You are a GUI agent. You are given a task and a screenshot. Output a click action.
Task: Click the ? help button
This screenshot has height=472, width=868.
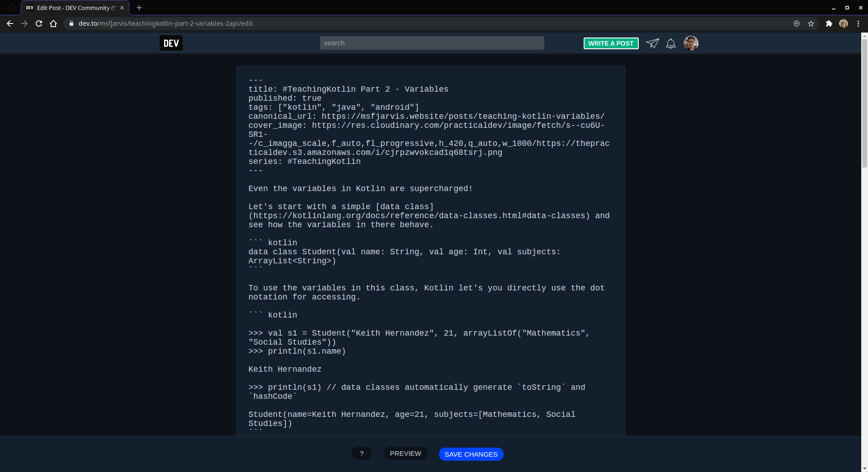click(x=362, y=453)
